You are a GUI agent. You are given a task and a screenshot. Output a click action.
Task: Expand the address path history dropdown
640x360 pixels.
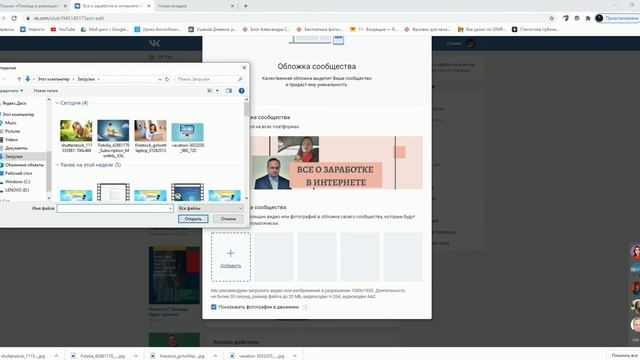tap(160, 79)
